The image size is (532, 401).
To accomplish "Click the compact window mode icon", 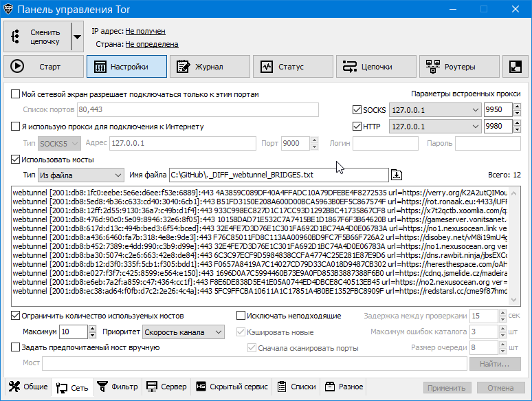I will 516,67.
